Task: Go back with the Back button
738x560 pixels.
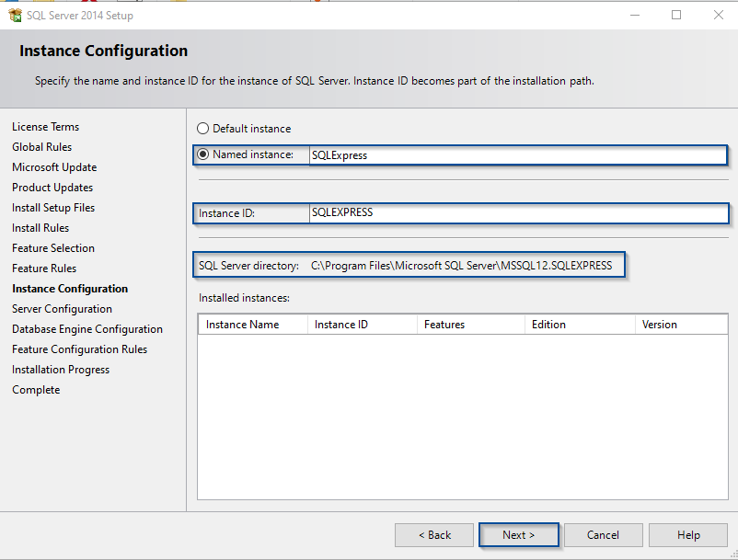Action: coord(434,535)
